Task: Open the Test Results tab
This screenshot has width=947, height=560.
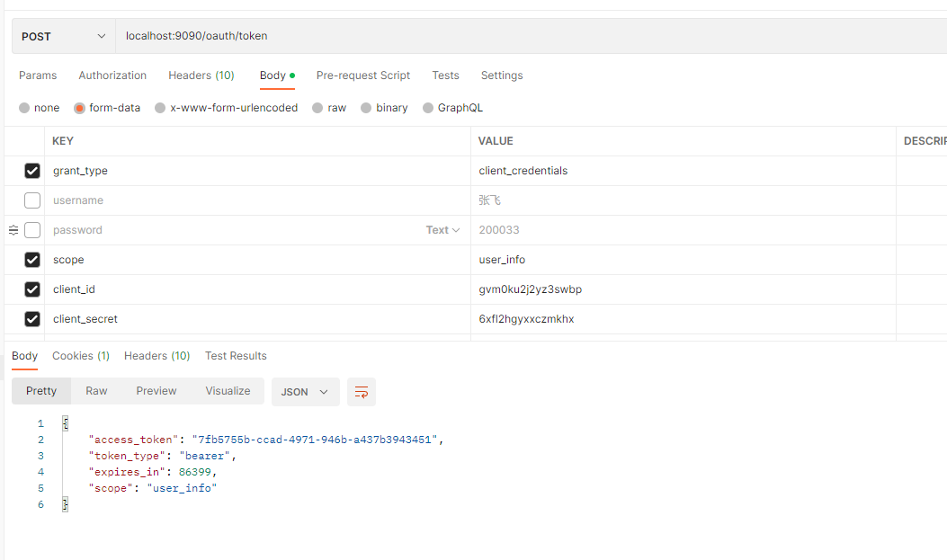Action: click(236, 356)
